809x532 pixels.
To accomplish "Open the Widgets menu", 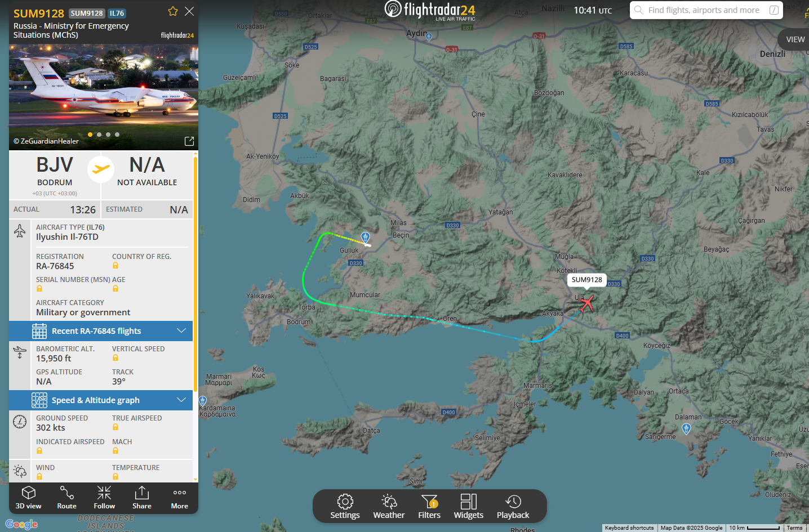I will [469, 507].
